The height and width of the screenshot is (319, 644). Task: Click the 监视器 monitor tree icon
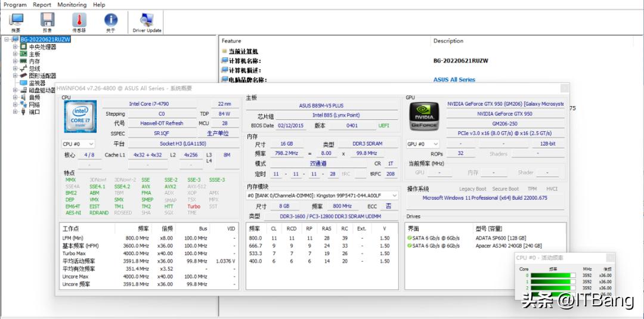click(x=23, y=83)
